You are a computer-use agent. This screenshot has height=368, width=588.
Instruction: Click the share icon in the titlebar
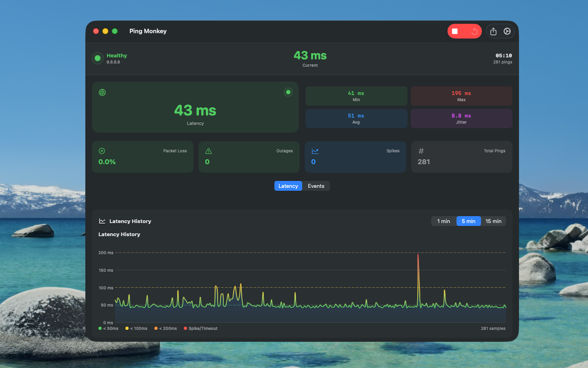[493, 31]
